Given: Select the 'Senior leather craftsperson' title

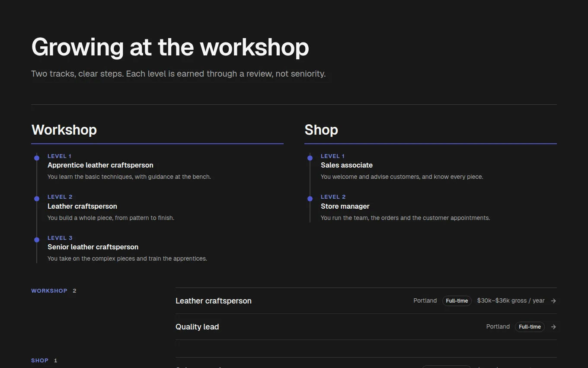Looking at the screenshot, I should (93, 247).
